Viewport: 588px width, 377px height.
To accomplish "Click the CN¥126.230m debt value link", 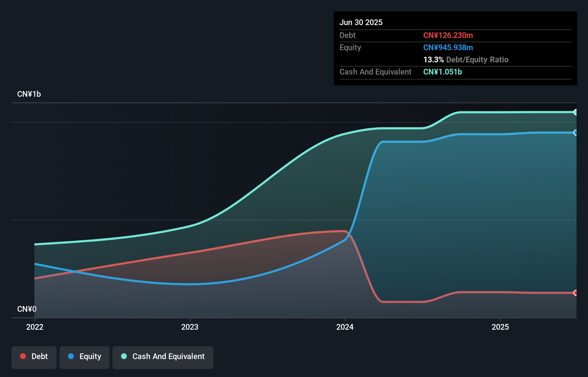I will click(448, 35).
